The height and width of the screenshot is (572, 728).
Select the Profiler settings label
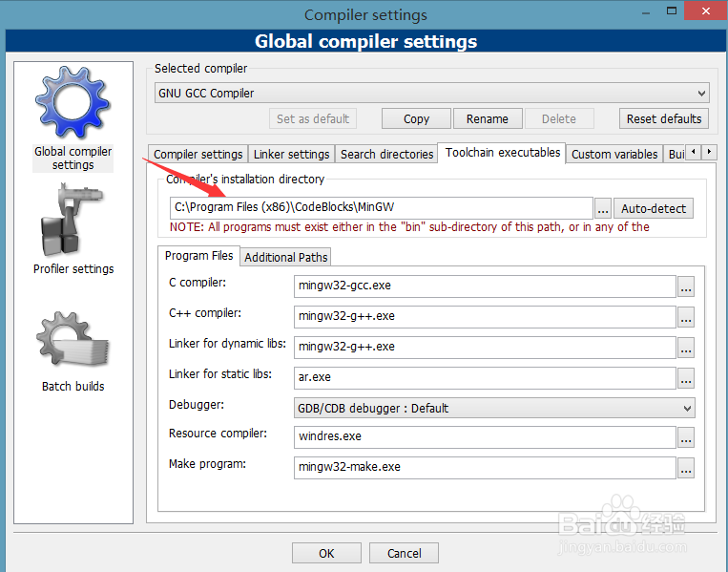[73, 269]
